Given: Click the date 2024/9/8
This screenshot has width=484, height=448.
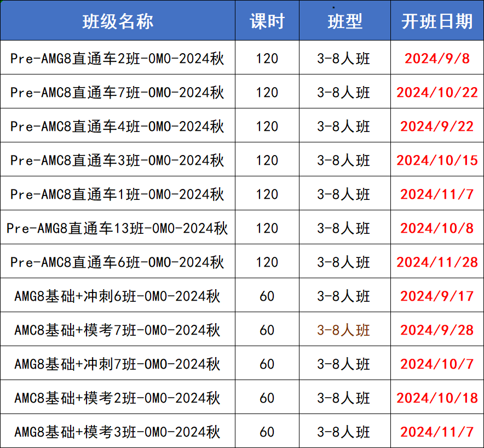Looking at the screenshot, I should point(437,59).
